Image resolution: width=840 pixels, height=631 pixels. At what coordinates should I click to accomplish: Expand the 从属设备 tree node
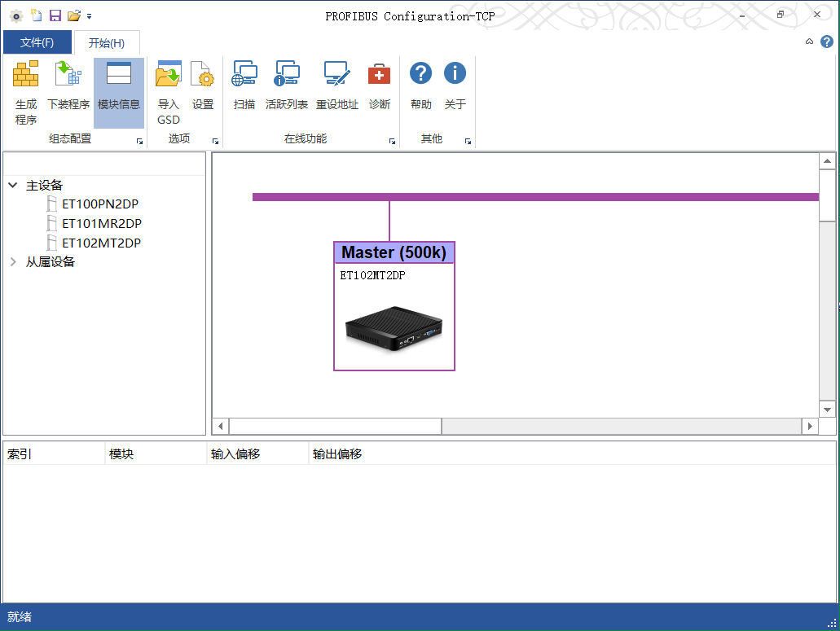click(13, 262)
